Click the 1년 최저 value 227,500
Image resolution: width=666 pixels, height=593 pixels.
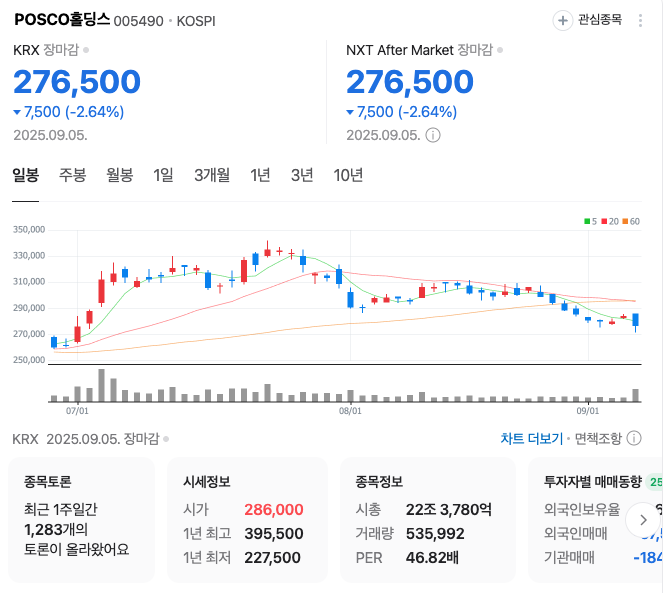(272, 558)
